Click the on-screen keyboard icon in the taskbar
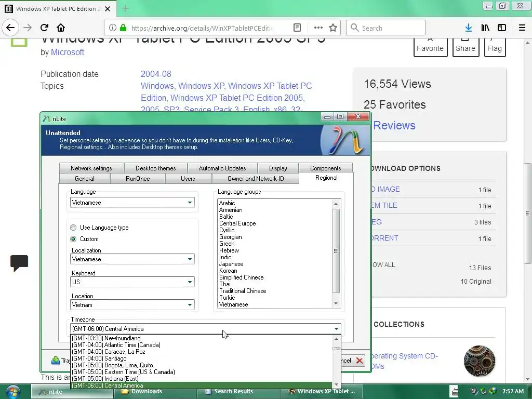Image resolution: width=532 pixels, height=399 pixels. tap(454, 391)
